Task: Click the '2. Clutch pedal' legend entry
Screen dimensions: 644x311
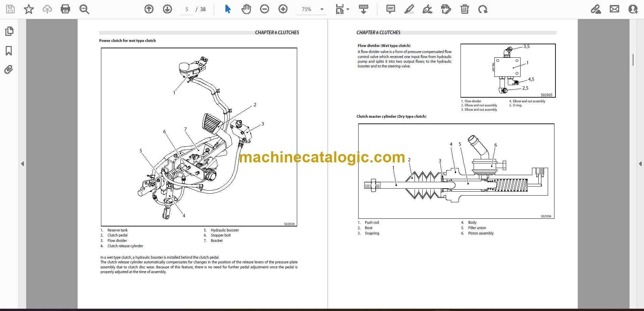Action: pos(114,235)
